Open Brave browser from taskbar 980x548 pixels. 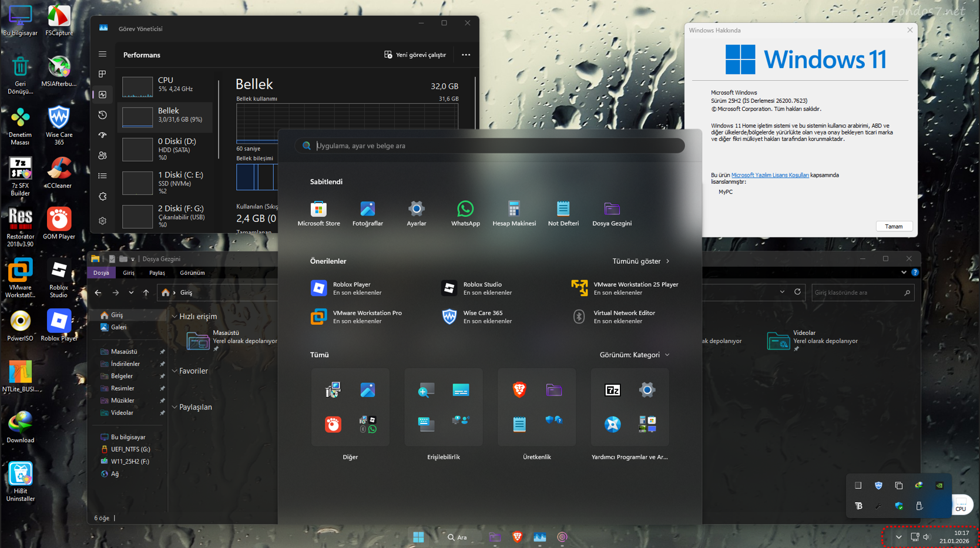tap(517, 537)
